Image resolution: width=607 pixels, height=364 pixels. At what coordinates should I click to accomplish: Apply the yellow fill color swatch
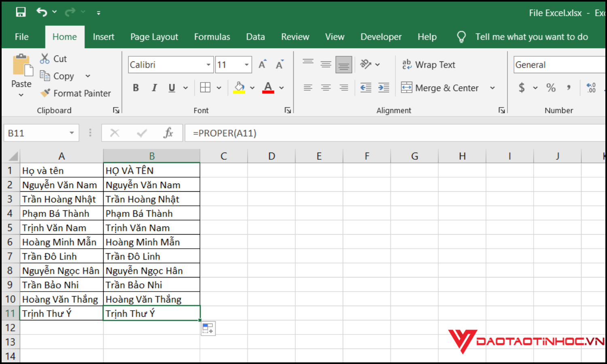click(239, 88)
